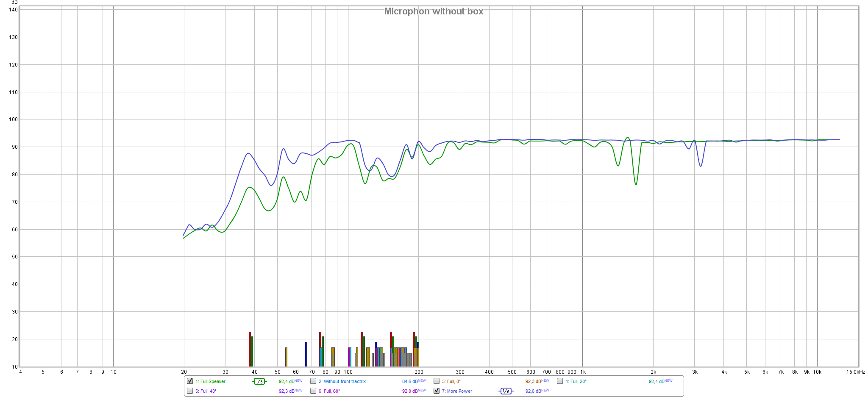Click the 1k label on the frequency axis
The width and height of the screenshot is (868, 397).
[x=583, y=372]
